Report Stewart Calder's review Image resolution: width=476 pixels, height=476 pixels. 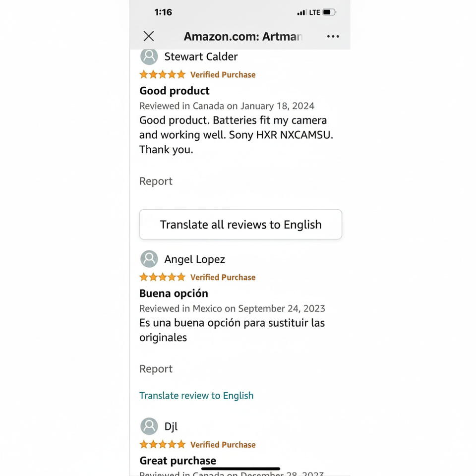(x=156, y=181)
